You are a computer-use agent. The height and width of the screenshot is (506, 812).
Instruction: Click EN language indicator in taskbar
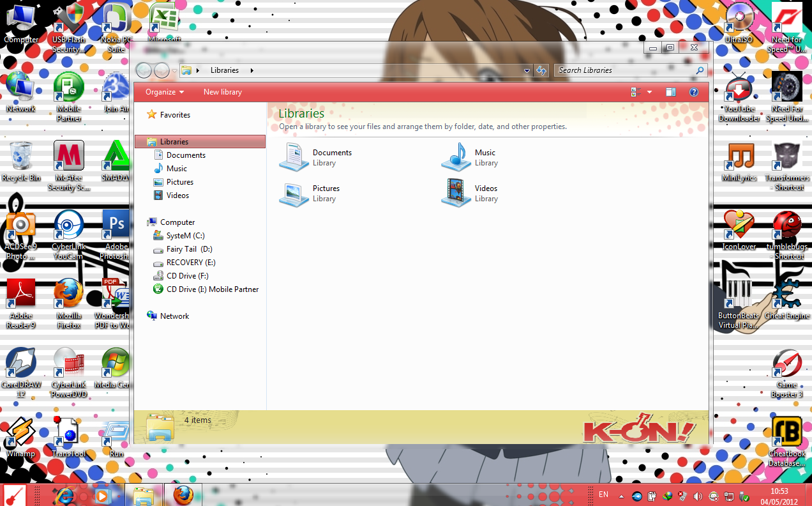(603, 495)
